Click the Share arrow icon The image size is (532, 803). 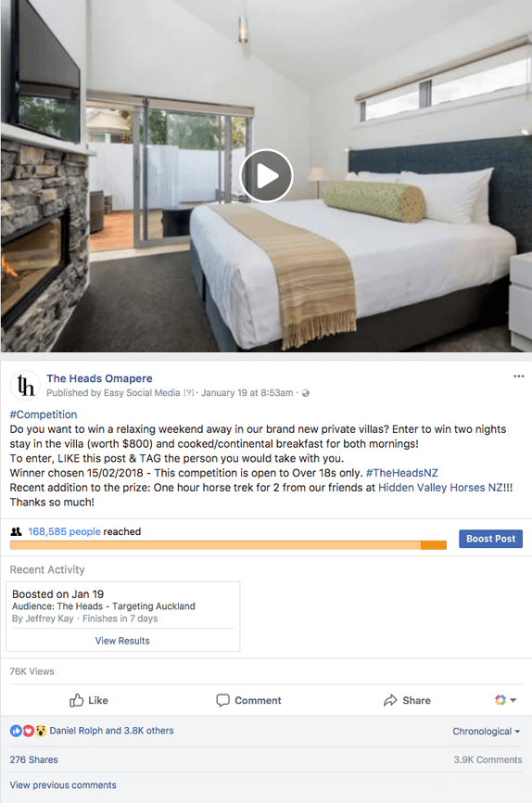point(390,700)
